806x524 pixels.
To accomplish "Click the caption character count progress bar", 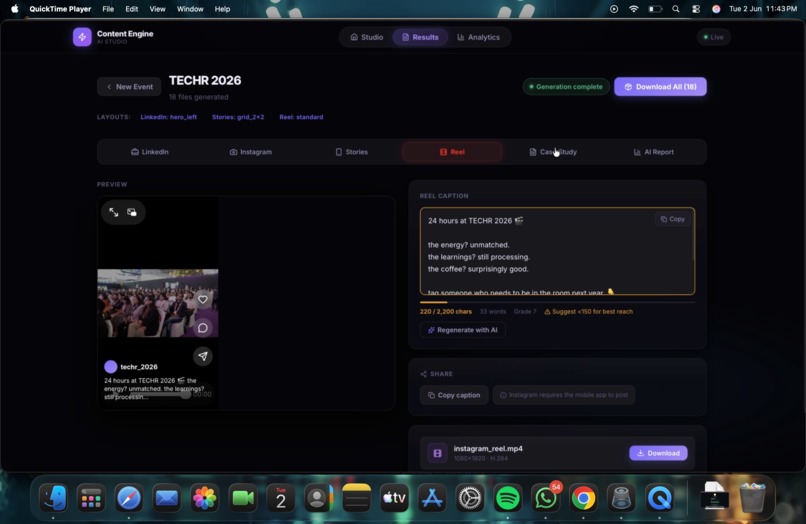I will [x=557, y=302].
